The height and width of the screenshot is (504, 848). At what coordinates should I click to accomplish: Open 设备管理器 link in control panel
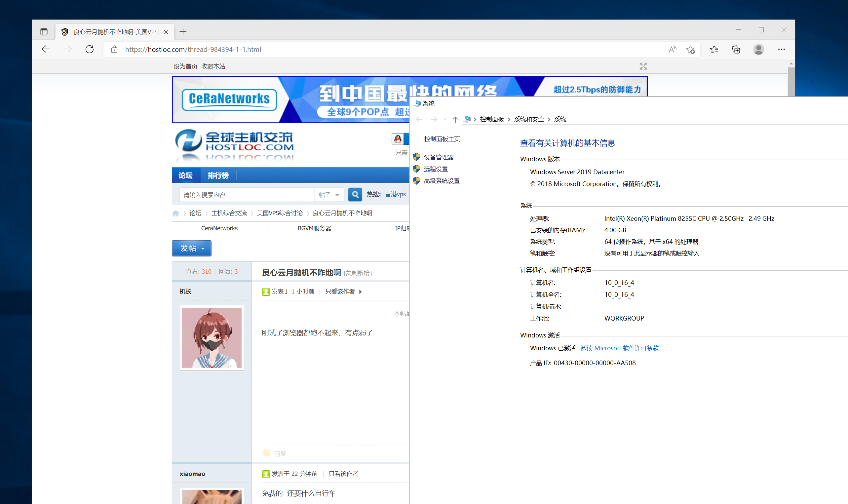pos(439,157)
